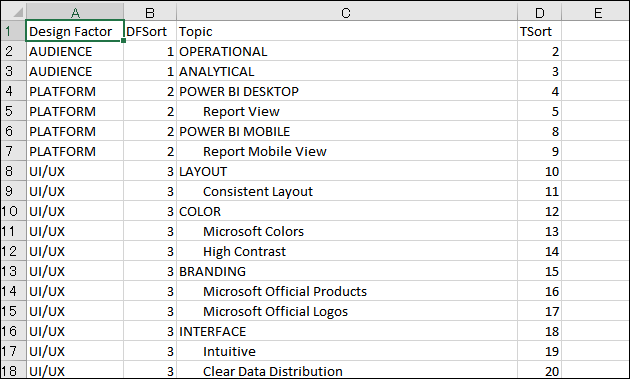Screen dimensions: 630x379
Task: Select column C header
Action: point(346,12)
